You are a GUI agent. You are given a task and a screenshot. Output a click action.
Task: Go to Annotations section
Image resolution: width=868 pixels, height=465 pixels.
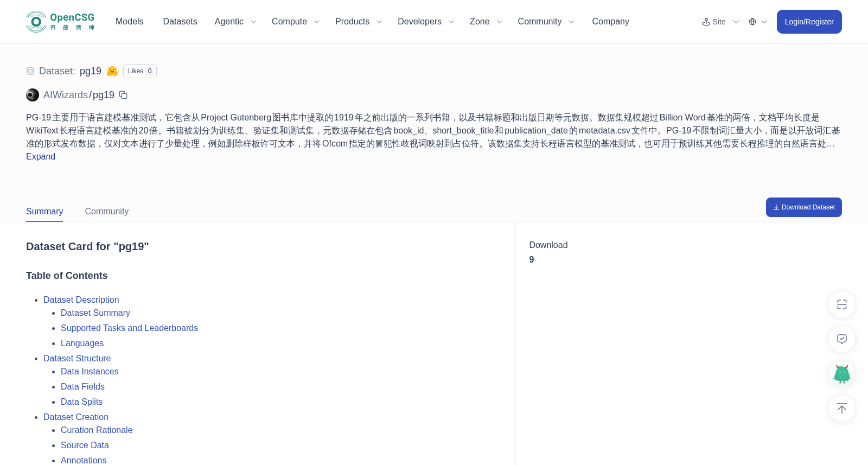(x=84, y=460)
